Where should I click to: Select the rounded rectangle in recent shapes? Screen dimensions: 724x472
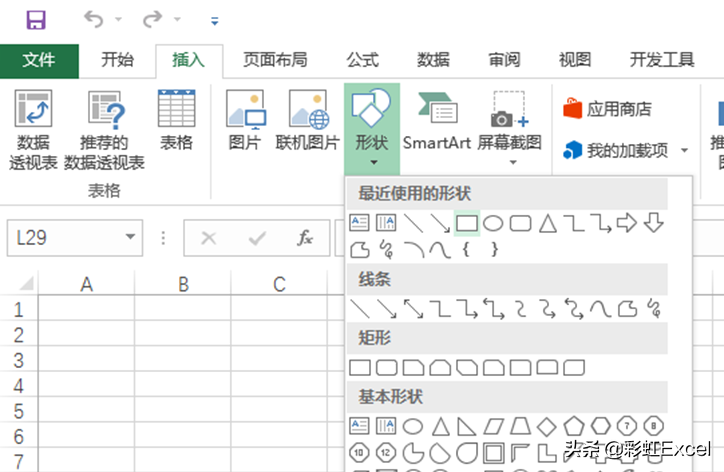pos(520,224)
